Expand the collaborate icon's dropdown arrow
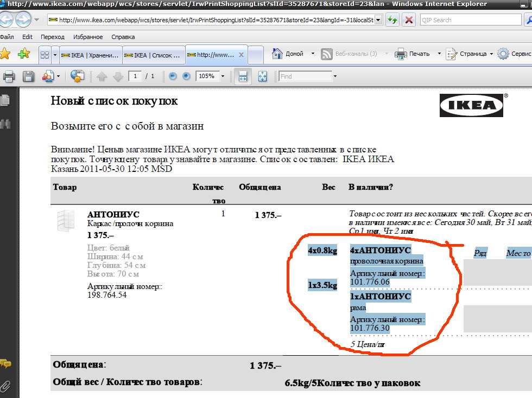Screen dimensions: 532x398 point(59,76)
